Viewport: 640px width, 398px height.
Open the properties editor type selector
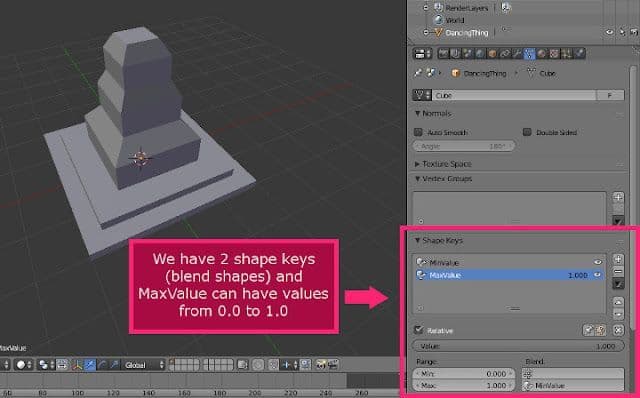point(422,53)
